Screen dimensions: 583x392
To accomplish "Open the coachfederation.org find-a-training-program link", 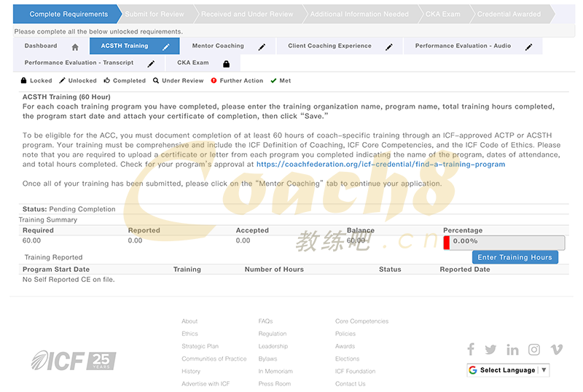I will click(x=380, y=165).
